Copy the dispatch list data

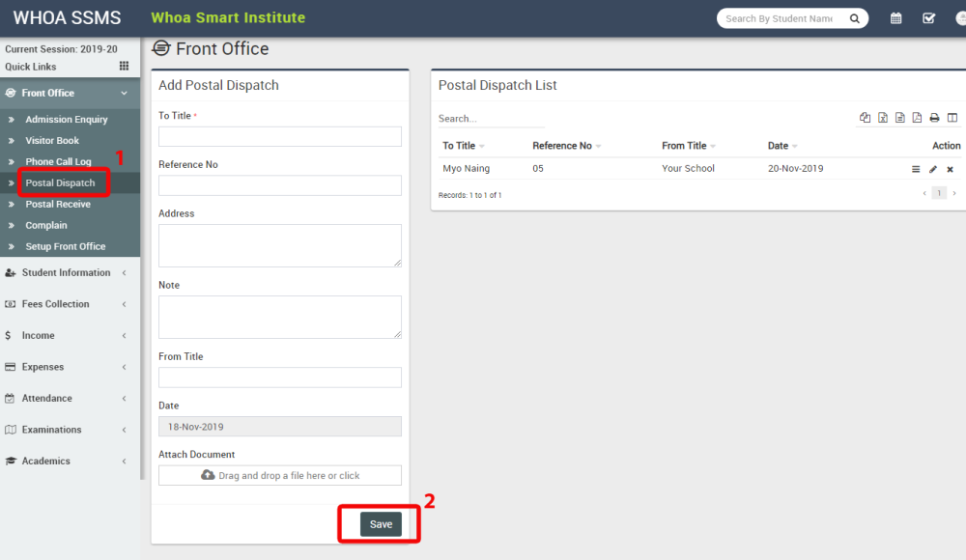pyautogui.click(x=865, y=117)
